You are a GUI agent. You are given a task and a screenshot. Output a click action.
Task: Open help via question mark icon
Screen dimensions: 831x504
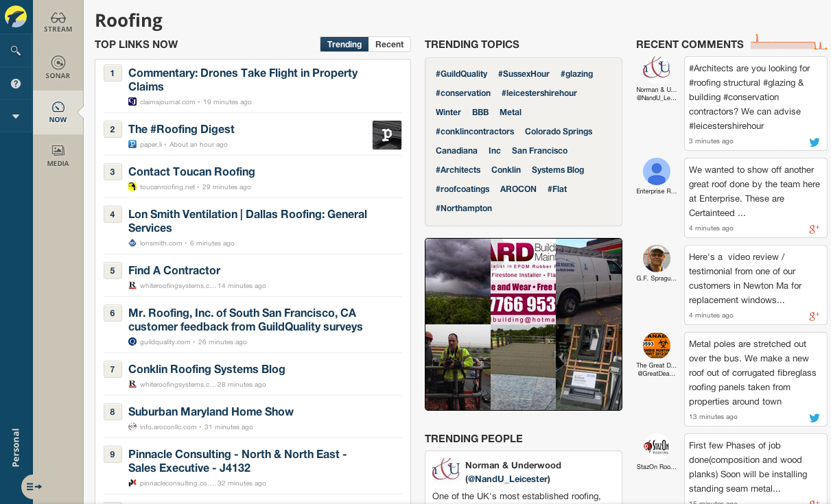point(16,84)
